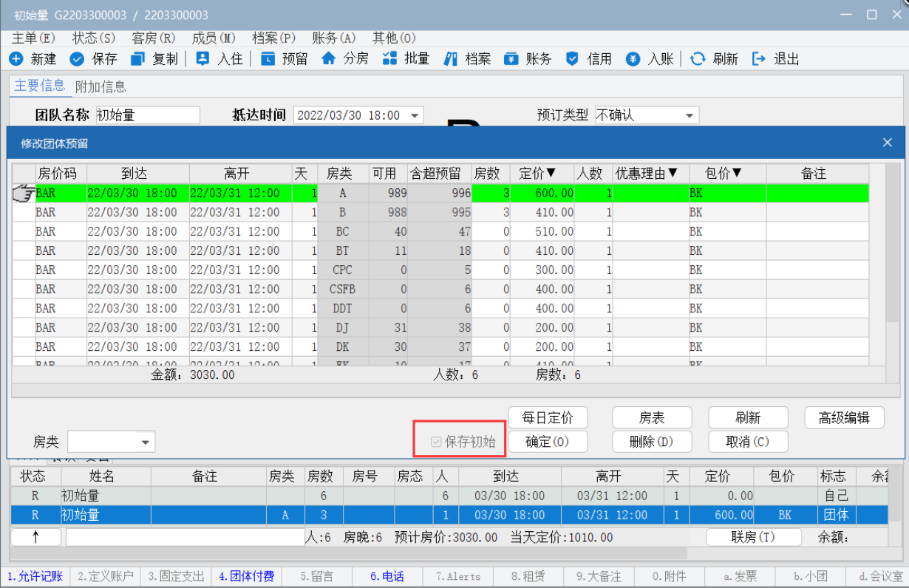Viewport: 909px width, 588px height.
Task: Click the 优惠理由▼ column header
Action: (646, 174)
